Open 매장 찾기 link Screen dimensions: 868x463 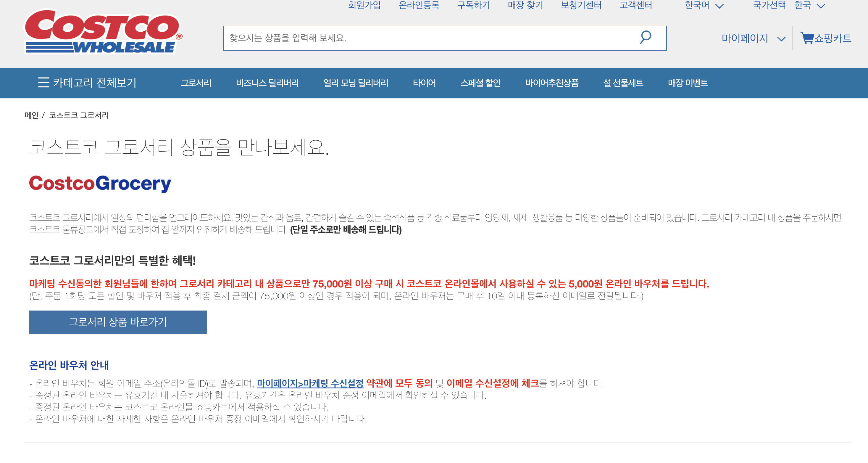point(525,5)
